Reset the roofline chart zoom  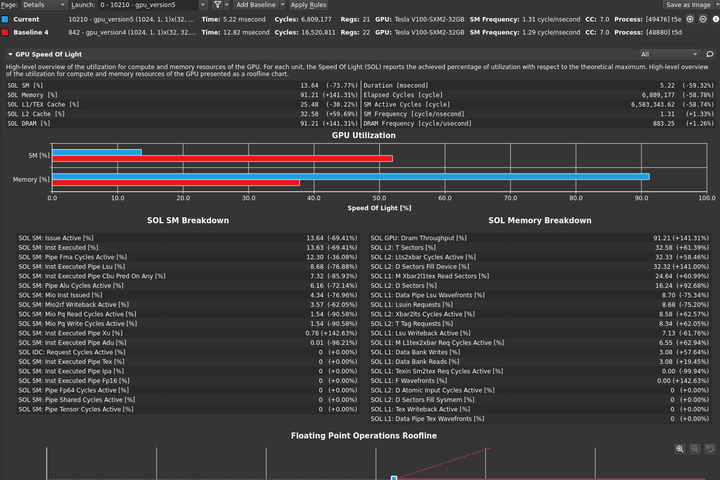[x=710, y=449]
